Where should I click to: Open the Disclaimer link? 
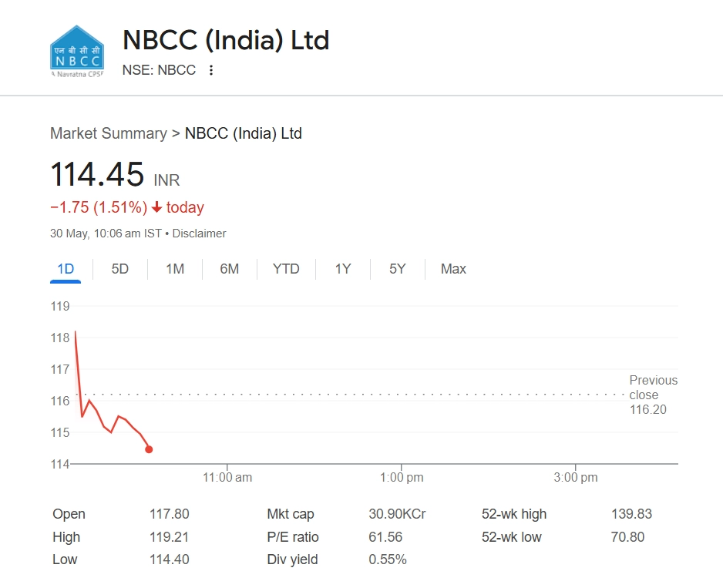(200, 234)
